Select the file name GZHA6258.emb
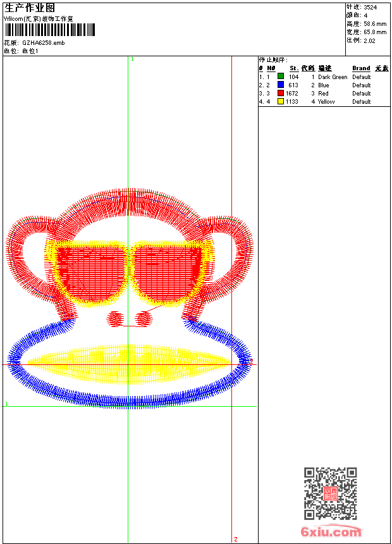The width and height of the screenshot is (392, 544). [44, 42]
